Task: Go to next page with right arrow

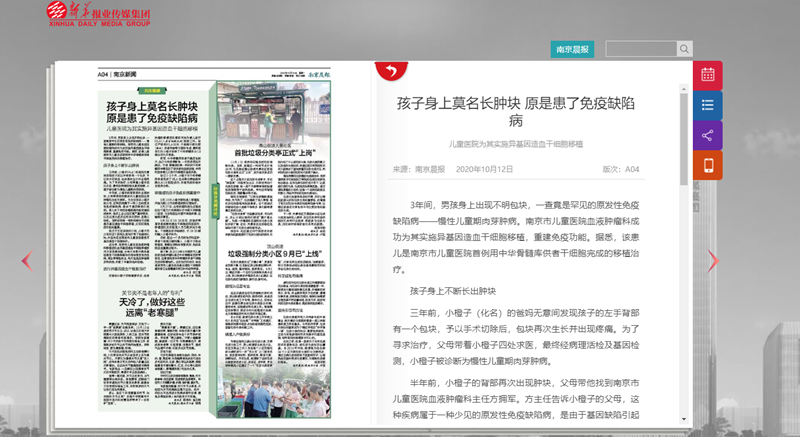Action: pos(713,261)
